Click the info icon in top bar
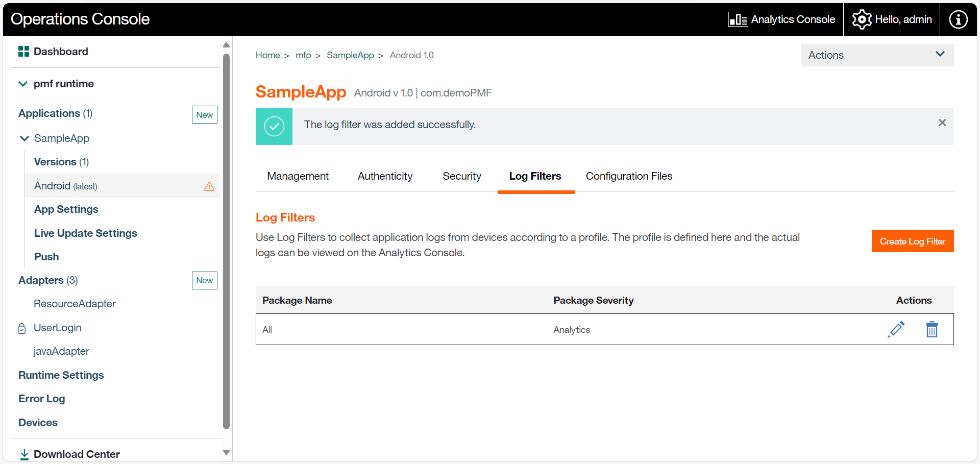The height and width of the screenshot is (464, 980). 958,19
